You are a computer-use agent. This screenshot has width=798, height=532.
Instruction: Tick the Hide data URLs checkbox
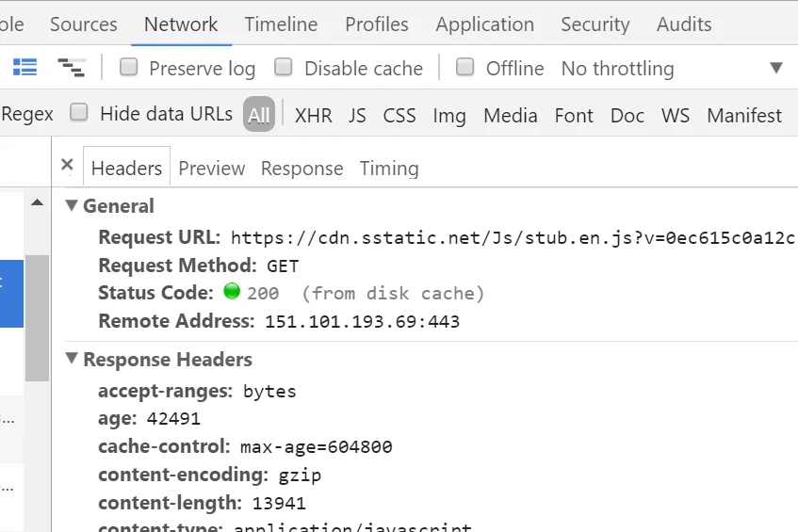79,112
